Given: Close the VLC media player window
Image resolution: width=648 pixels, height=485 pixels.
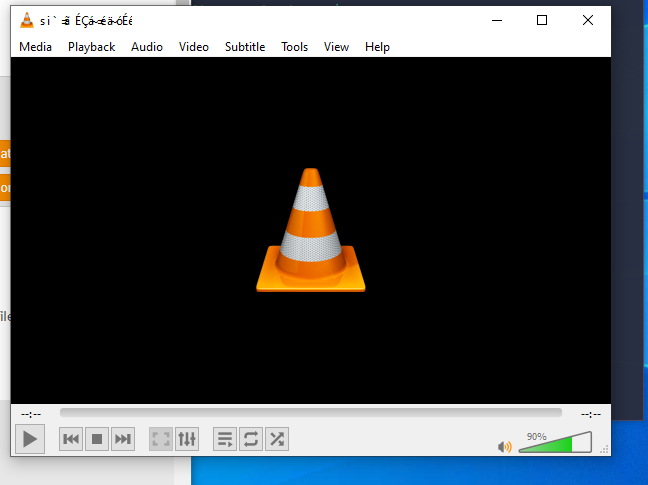Looking at the screenshot, I should pyautogui.click(x=588, y=20).
